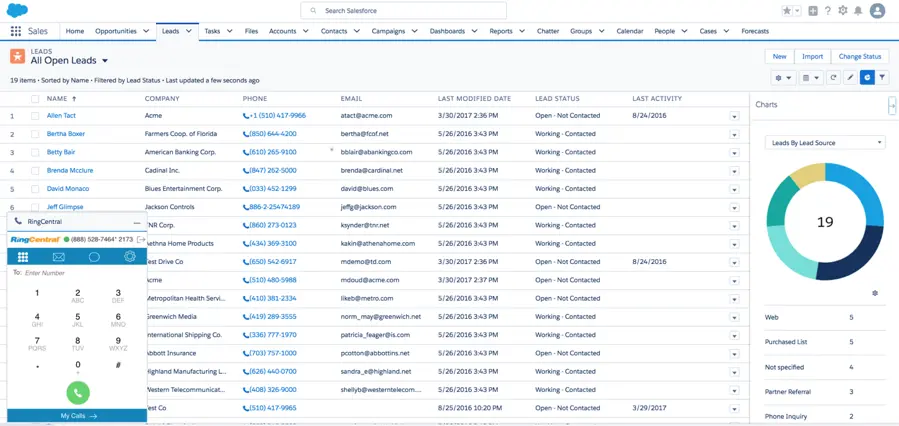Click the refresh list icon

coord(832,77)
